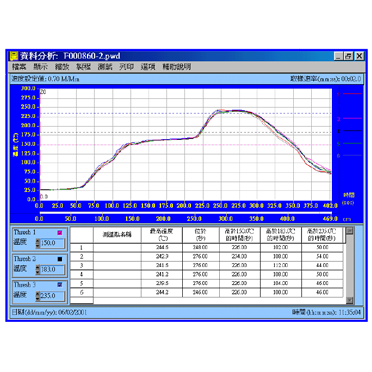Click max temperature 244.2 in row 6

click(162, 292)
